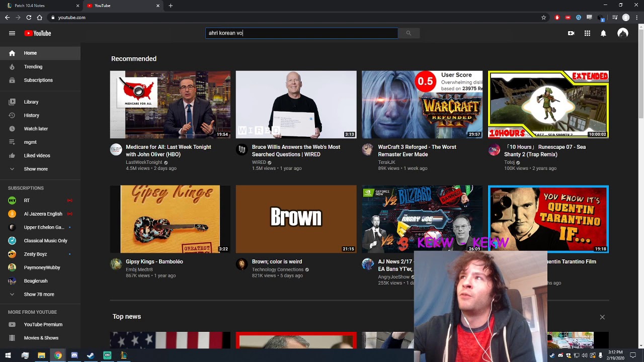Click the YouTube logo
Image resolution: width=644 pixels, height=362 pixels.
[38, 33]
